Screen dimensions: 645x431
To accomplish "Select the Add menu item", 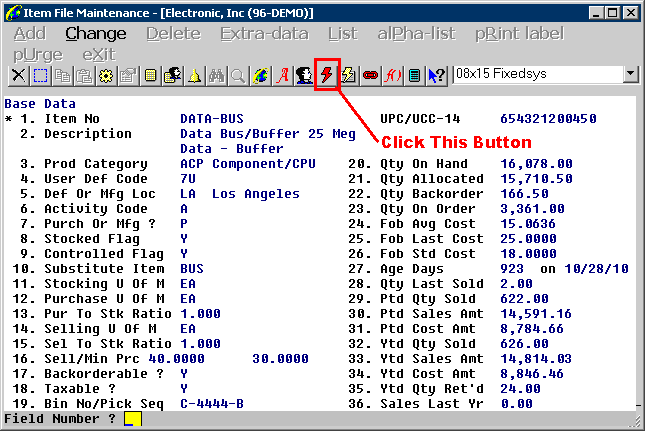I will 30,33.
